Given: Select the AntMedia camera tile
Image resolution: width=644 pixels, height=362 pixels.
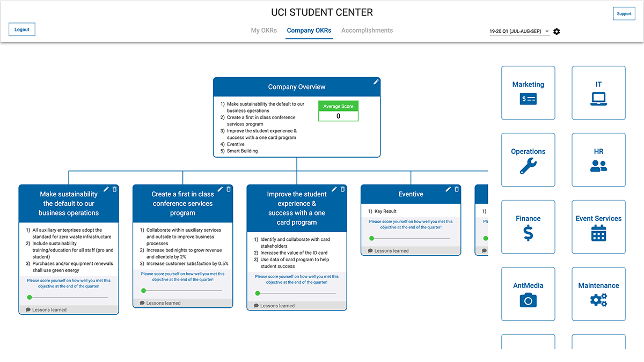Looking at the screenshot, I should (528, 294).
